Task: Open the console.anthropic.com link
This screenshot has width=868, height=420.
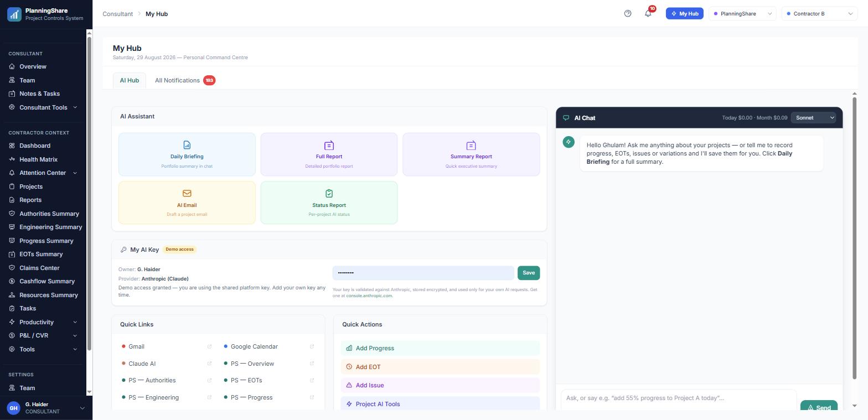Action: 369,295
